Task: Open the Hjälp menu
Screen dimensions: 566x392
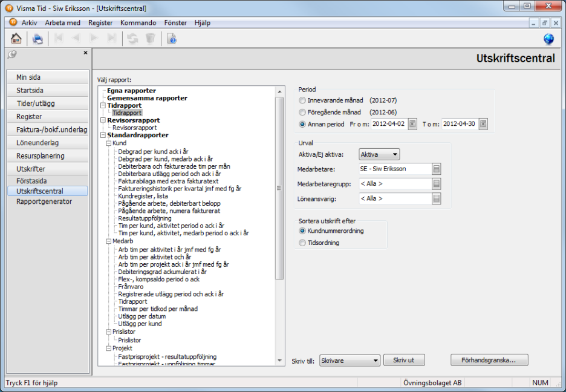Action: [203, 23]
